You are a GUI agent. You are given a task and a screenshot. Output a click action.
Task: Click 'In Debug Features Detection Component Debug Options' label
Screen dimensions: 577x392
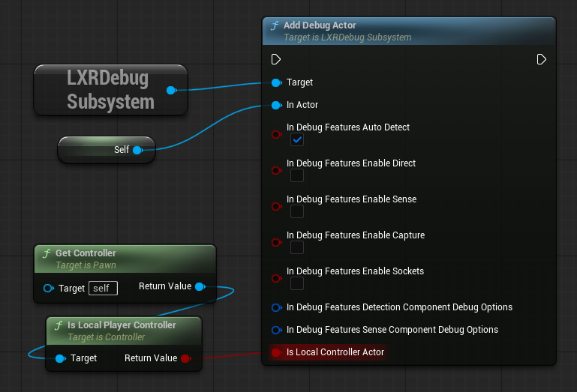coord(399,307)
